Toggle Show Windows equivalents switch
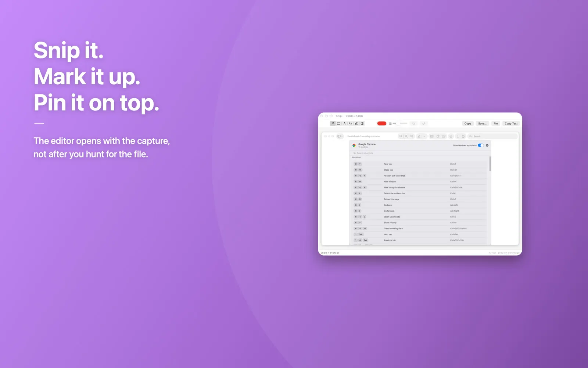This screenshot has width=588, height=368. tap(481, 145)
